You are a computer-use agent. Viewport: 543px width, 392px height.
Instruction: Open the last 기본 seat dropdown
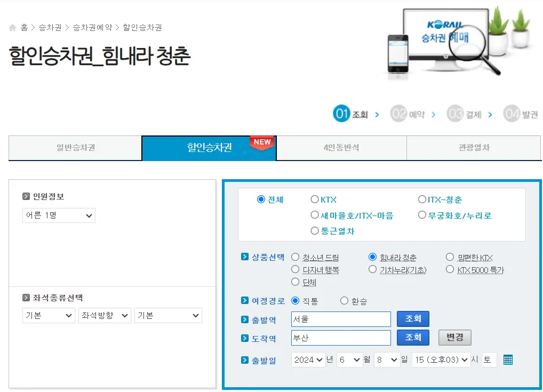pos(169,316)
